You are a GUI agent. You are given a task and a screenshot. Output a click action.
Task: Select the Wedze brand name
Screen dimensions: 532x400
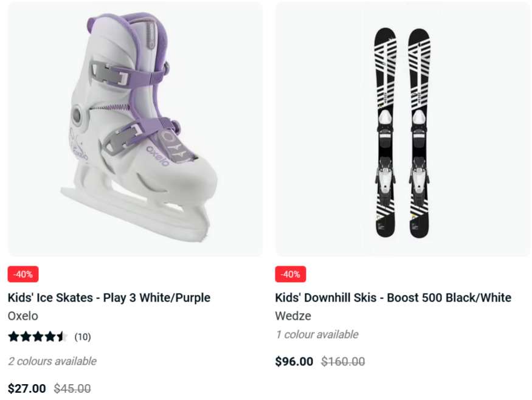293,316
